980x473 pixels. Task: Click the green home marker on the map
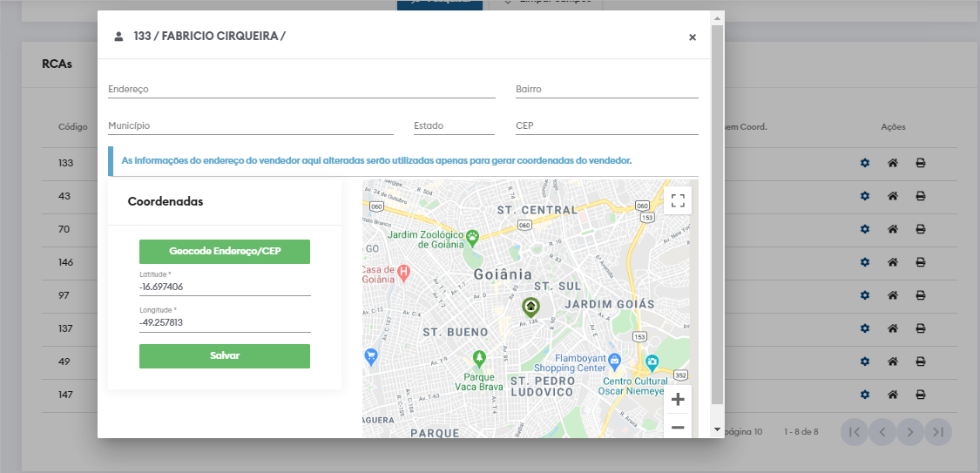[530, 306]
